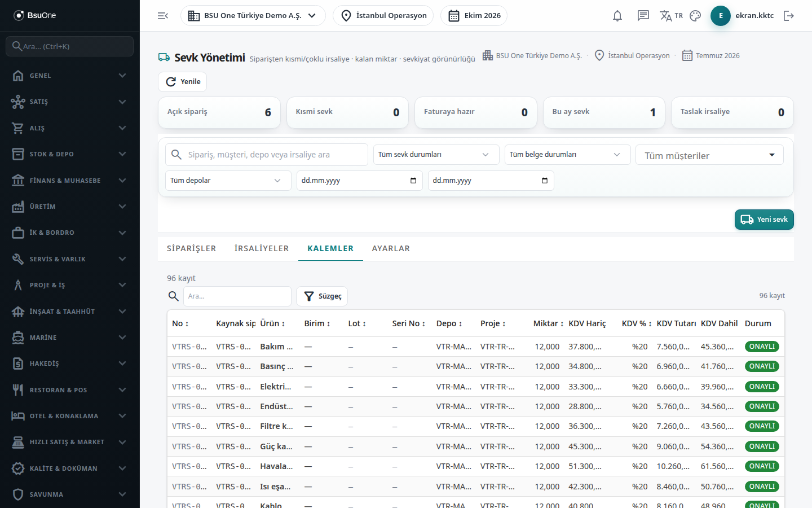The image size is (812, 508).
Task: Click the logout icon
Action: [789, 16]
